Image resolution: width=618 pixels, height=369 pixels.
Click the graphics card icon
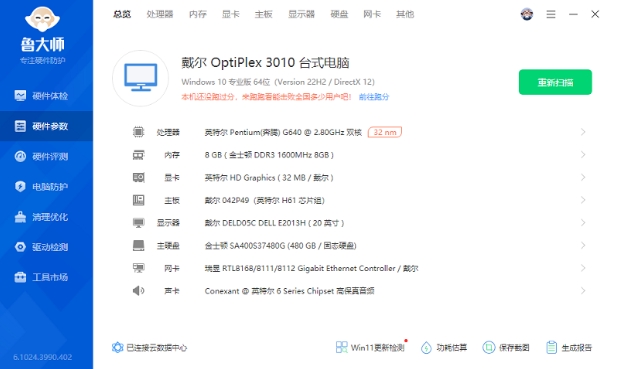138,177
